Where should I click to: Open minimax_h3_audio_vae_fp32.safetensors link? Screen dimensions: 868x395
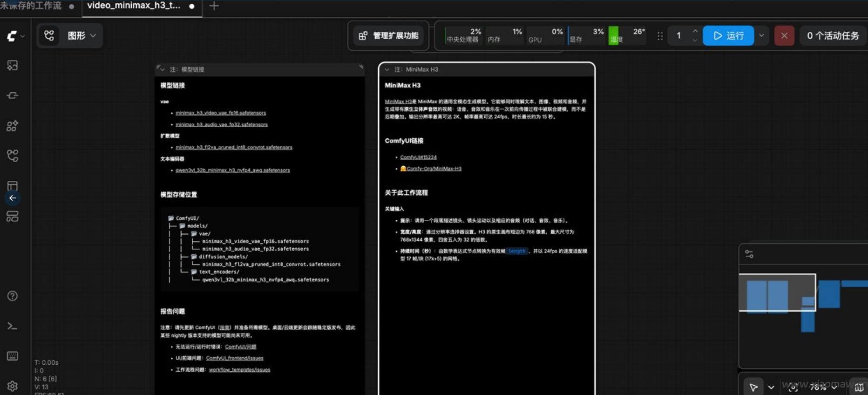coord(222,124)
